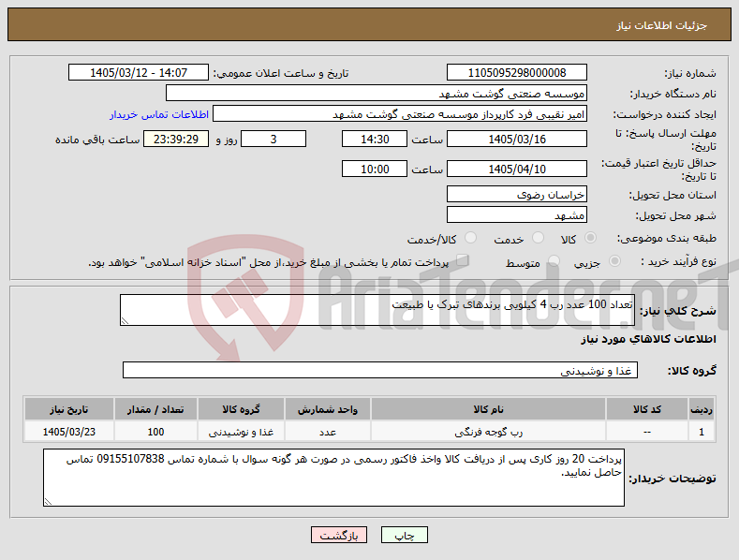Select the خدمت radio button
The image size is (739, 560).
pos(538,238)
